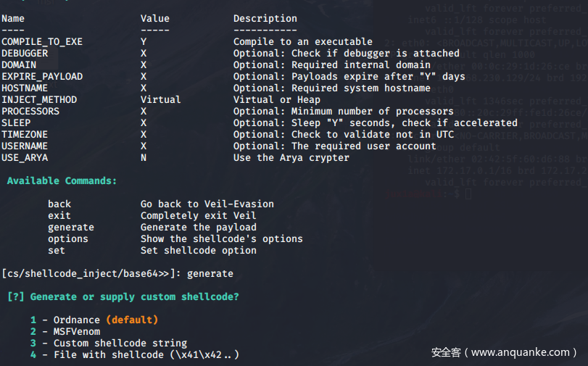The image size is (588, 366).
Task: Click the www.anquanke.com watermark link
Action: pos(521,352)
